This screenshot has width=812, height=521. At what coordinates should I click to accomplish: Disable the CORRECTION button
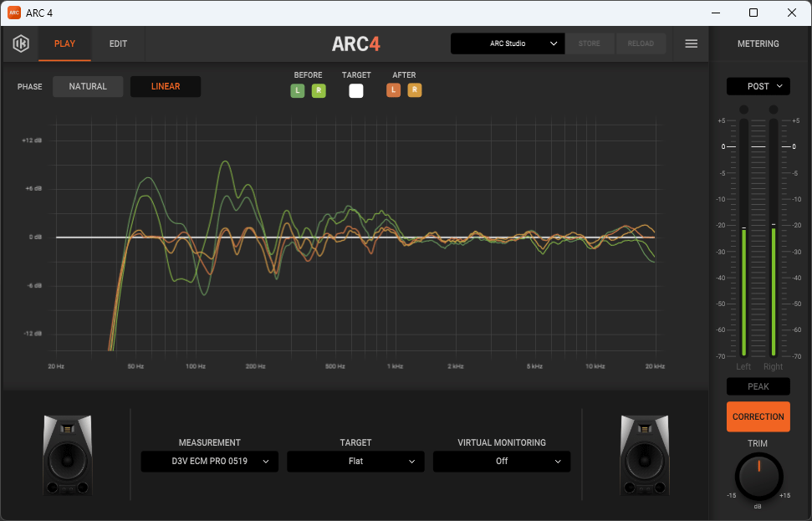tap(758, 416)
